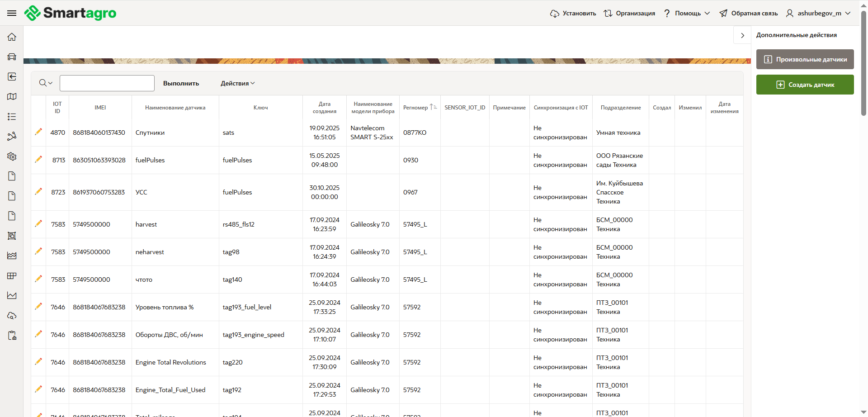This screenshot has width=868, height=417.
Task: Open the list icon in sidebar
Action: pyautogui.click(x=12, y=117)
